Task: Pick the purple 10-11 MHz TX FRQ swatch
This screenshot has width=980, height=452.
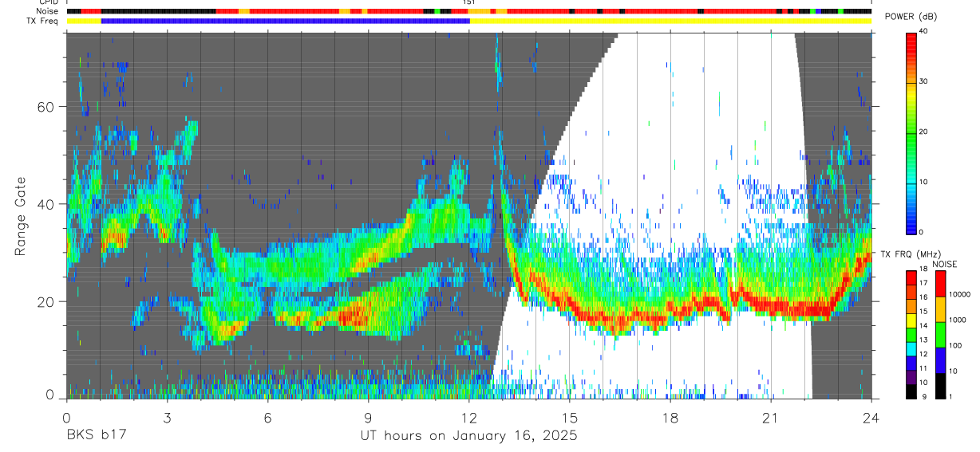Action: pos(911,377)
